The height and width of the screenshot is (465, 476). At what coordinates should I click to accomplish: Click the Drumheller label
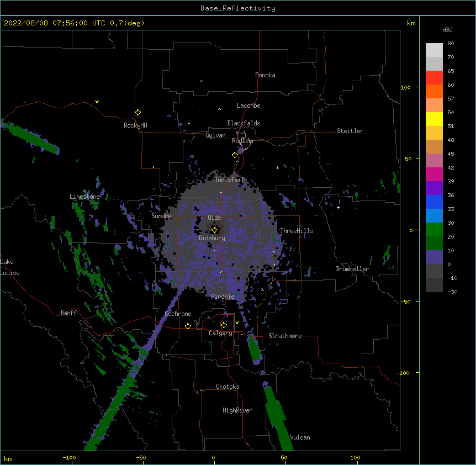click(352, 269)
